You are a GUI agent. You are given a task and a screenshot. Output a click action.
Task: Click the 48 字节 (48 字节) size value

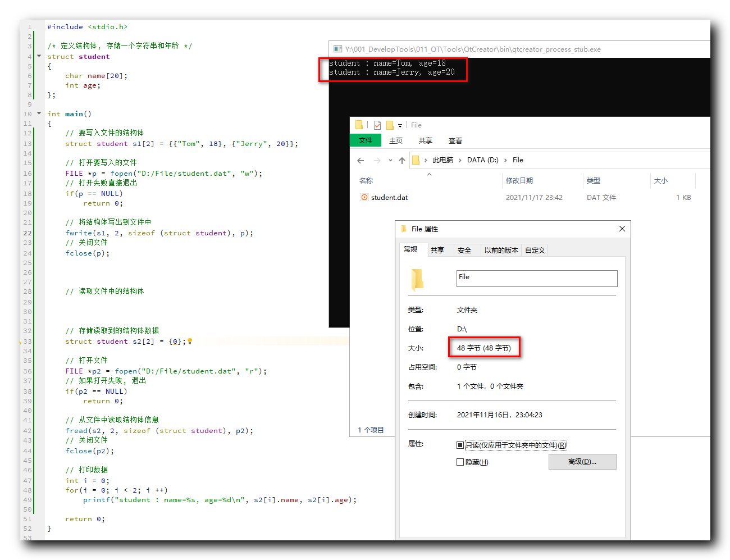484,348
